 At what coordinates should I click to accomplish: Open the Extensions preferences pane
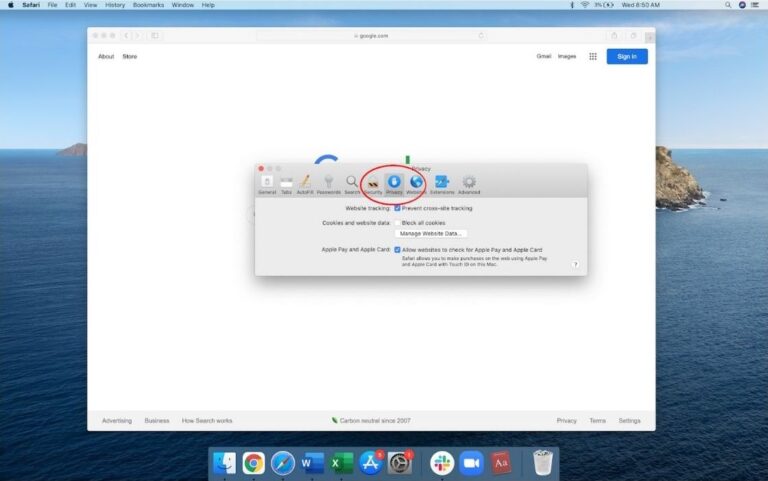(x=442, y=183)
